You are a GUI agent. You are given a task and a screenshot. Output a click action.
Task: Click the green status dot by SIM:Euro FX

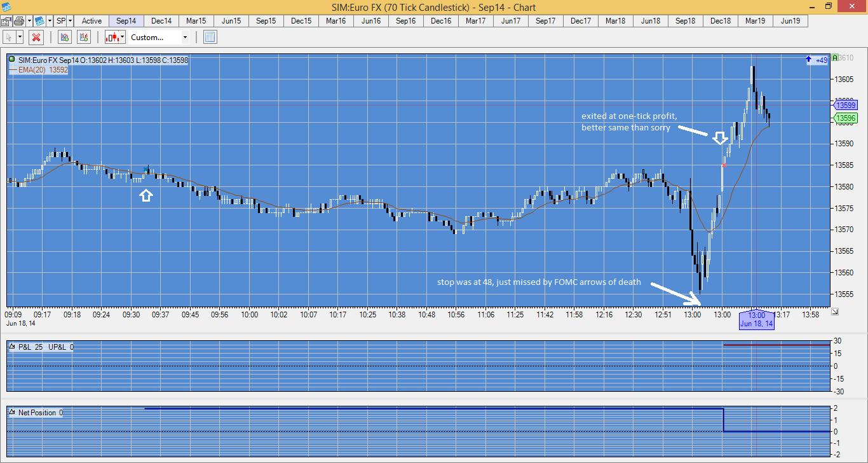(x=11, y=60)
